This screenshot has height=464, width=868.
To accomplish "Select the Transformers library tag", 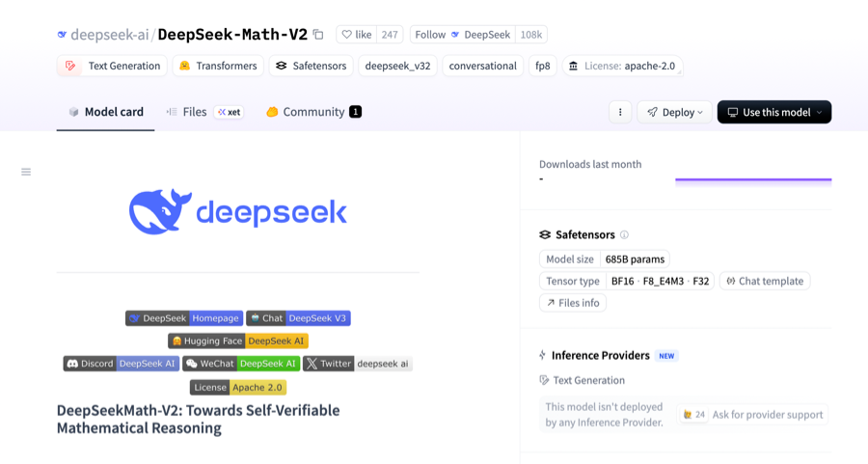I will (x=218, y=66).
